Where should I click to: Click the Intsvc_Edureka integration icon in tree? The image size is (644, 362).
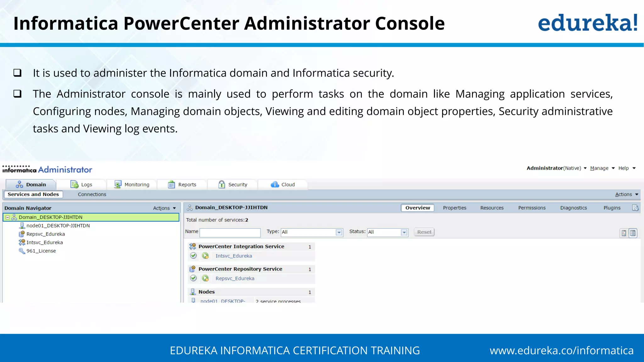point(22,242)
